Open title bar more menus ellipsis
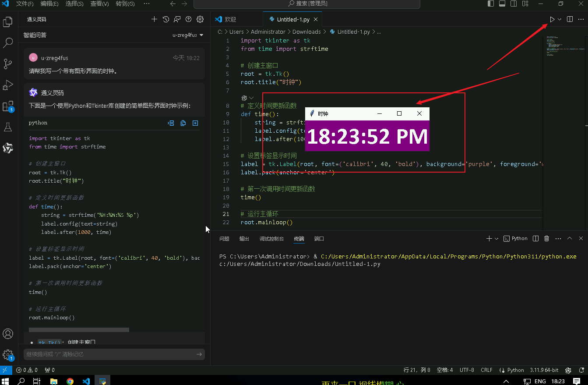 (x=146, y=4)
